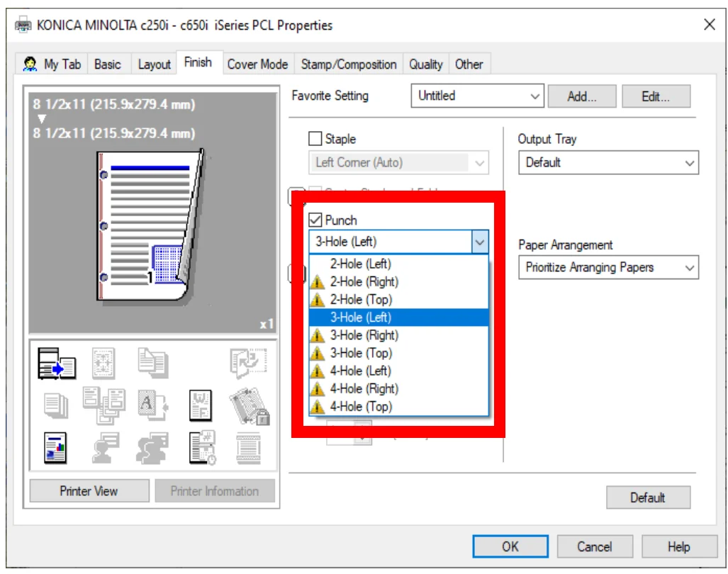Viewport: 728px width, 574px height.
Task: Click the greyed letter A overlay icon
Action: [152, 405]
